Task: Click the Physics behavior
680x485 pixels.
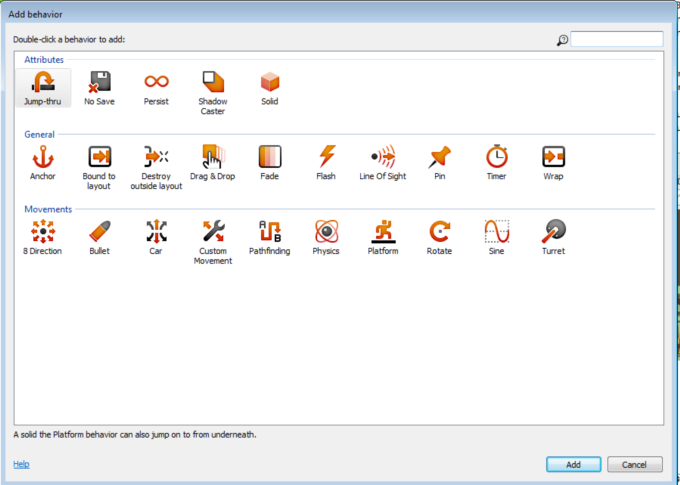Action: pos(326,237)
